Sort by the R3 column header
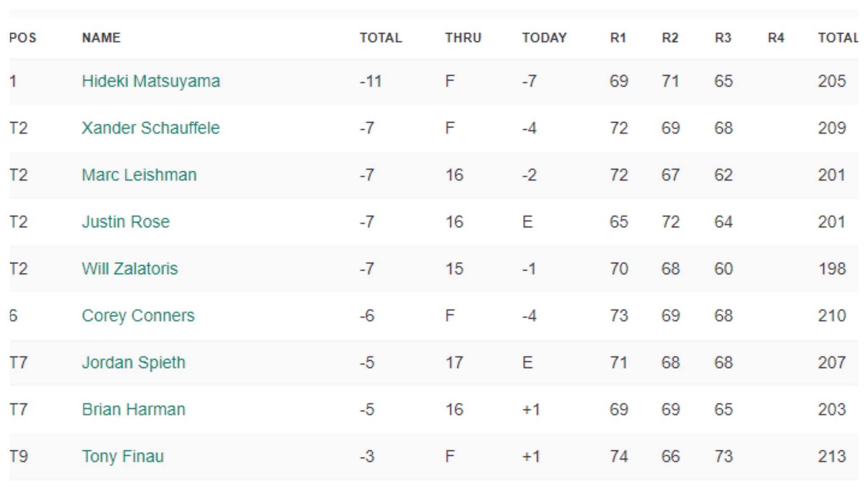The height and width of the screenshot is (490, 868). pyautogui.click(x=723, y=38)
